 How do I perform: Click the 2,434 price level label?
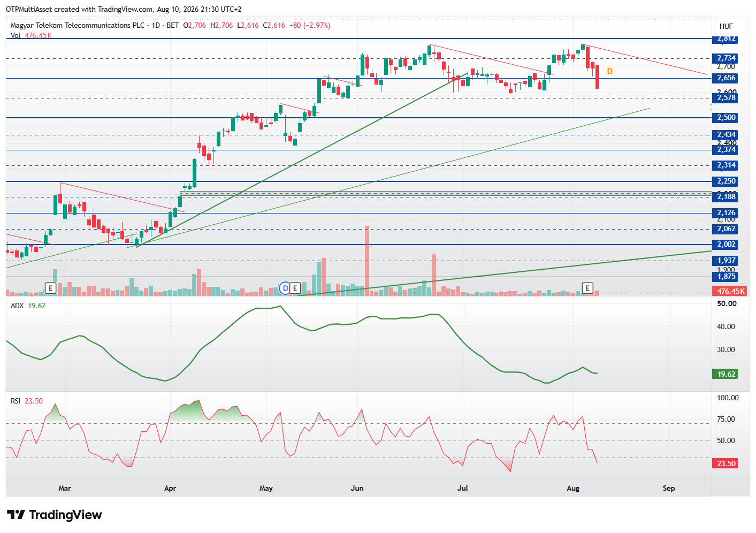point(726,135)
